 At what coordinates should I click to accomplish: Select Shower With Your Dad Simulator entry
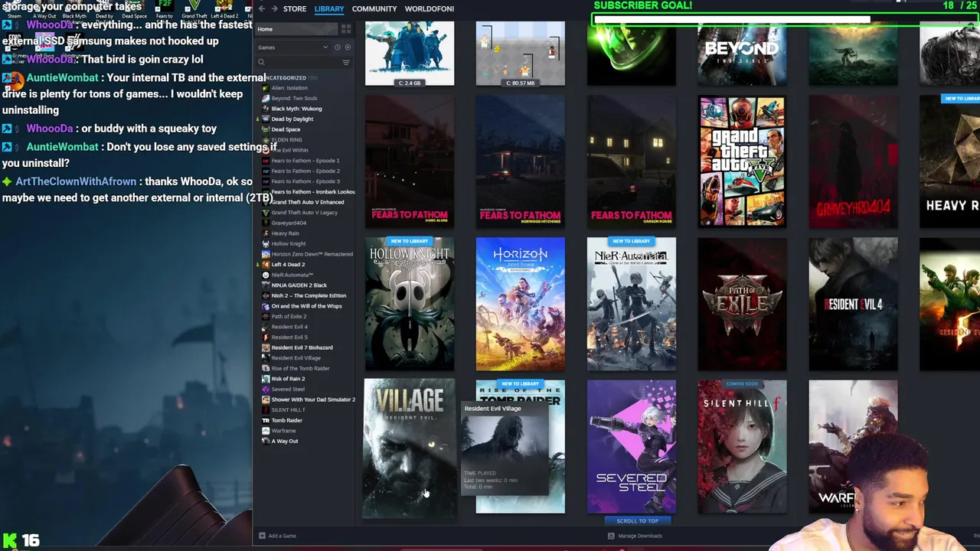313,399
